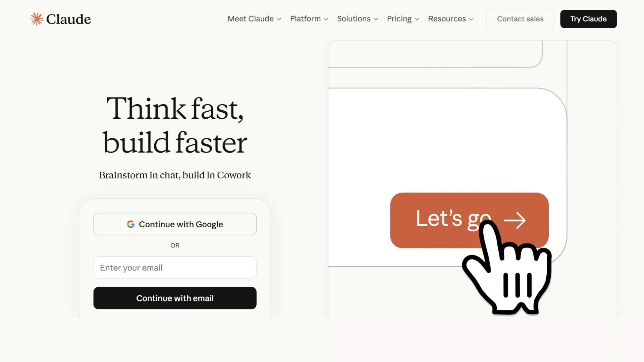Screen dimensions: 644x362
Task: Click the OR separator label
Action: 175,245
